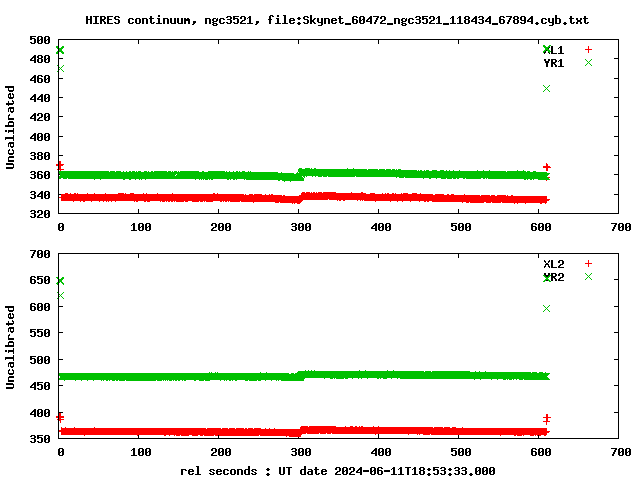Viewport: 640px width, 480px height.
Task: Click the XL1 legend label
Action: (553, 50)
